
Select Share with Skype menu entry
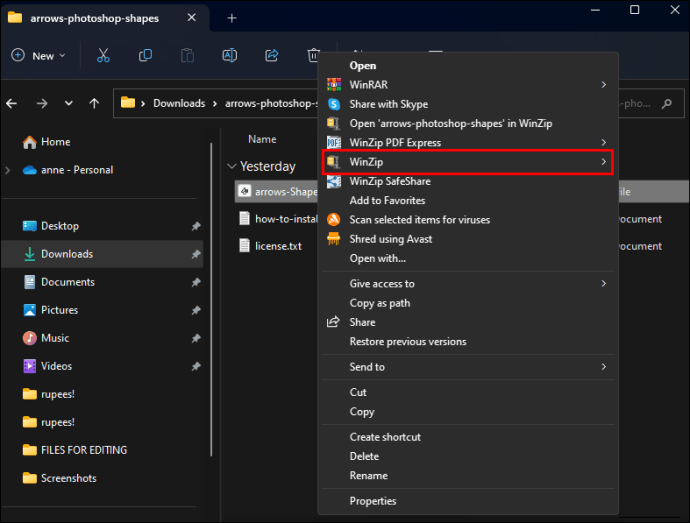pyautogui.click(x=388, y=104)
